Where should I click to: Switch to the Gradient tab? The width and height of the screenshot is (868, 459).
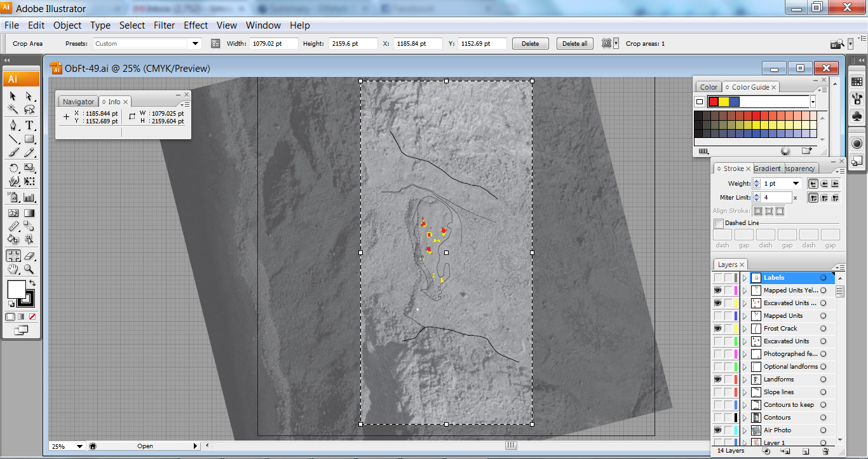click(766, 168)
